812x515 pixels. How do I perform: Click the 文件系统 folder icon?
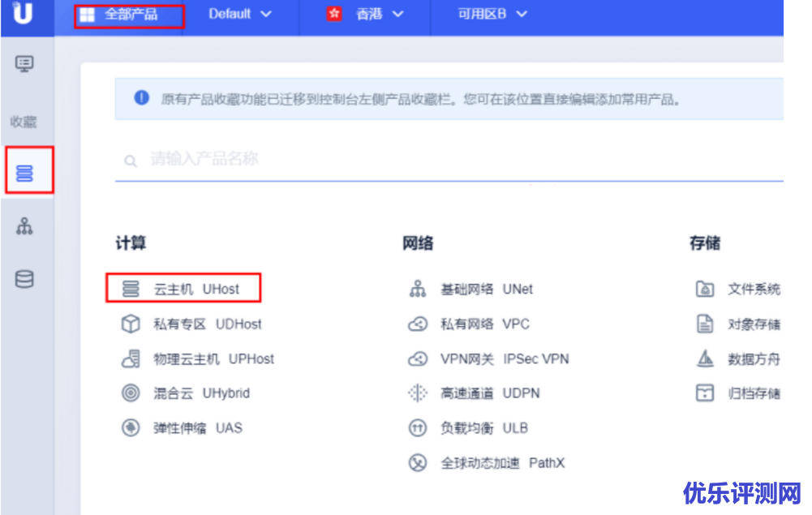pyautogui.click(x=705, y=289)
